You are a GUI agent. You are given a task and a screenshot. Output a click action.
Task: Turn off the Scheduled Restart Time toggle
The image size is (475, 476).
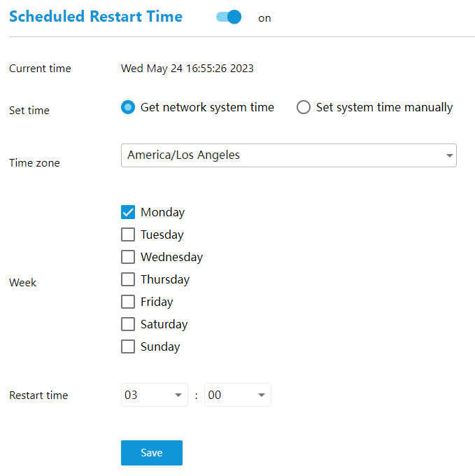pos(229,17)
